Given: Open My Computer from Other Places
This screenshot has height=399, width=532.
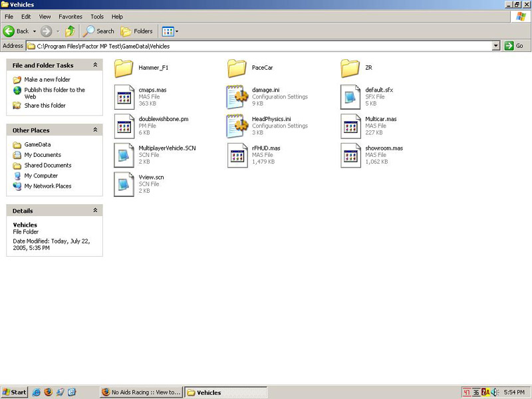Looking at the screenshot, I should (x=41, y=176).
